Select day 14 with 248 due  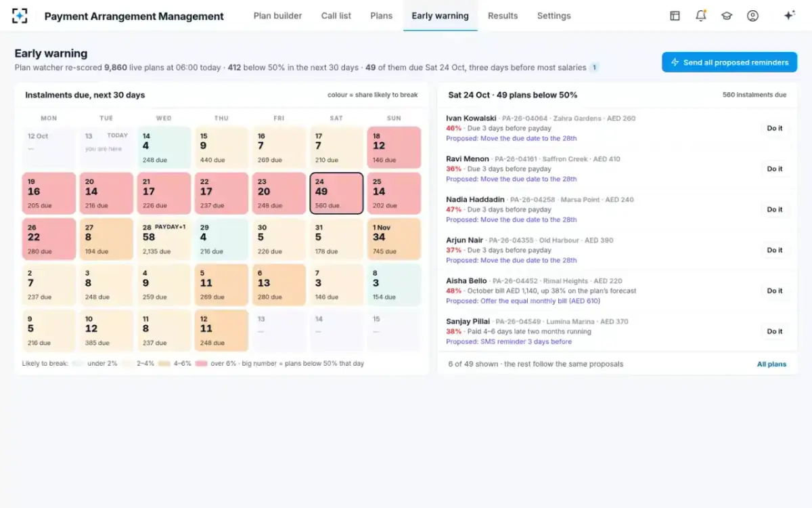click(164, 148)
